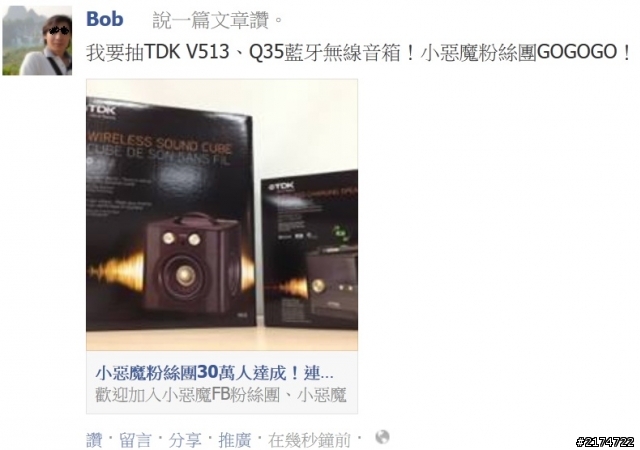Screen dimensions: 640x450
Task: Click the TDK logo on the large box
Action: (101, 110)
